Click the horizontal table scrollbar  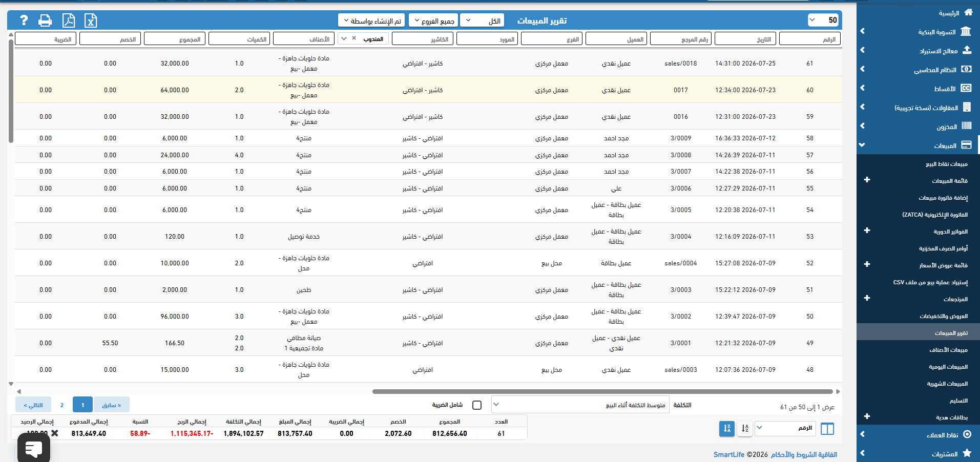pos(602,391)
